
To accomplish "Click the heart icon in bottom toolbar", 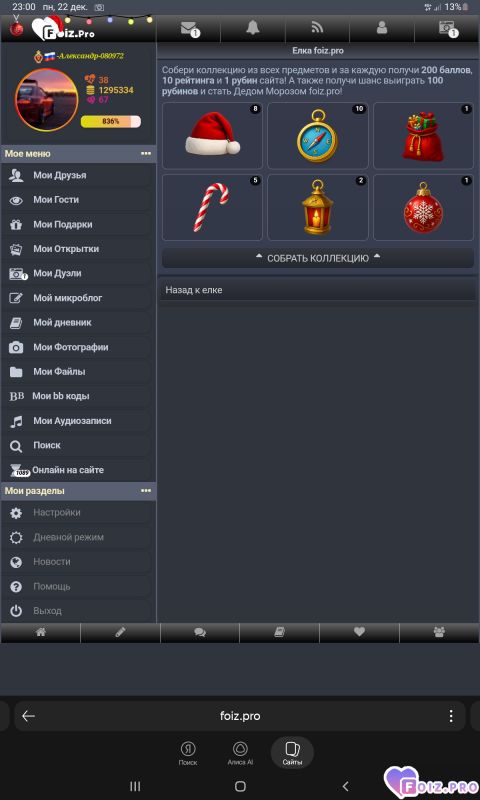I will point(359,632).
